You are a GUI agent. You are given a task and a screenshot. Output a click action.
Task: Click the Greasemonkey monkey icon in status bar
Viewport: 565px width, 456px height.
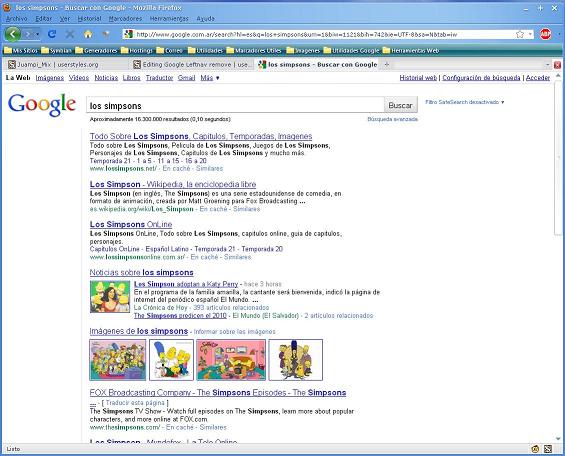(535, 449)
